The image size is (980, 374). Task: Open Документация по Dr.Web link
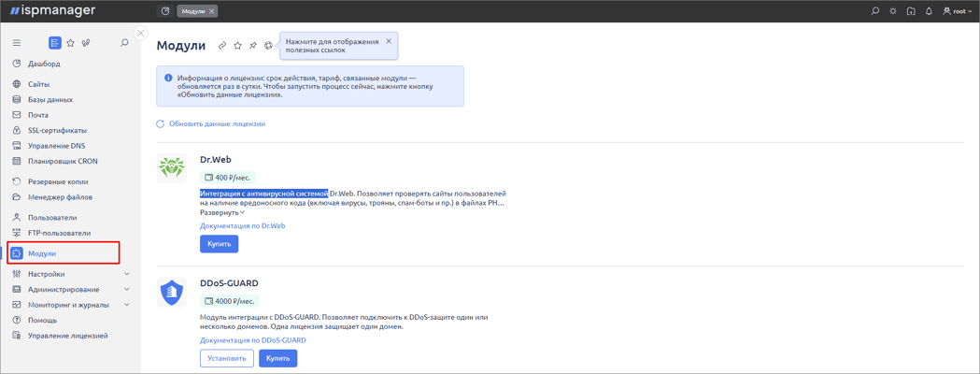point(243,225)
